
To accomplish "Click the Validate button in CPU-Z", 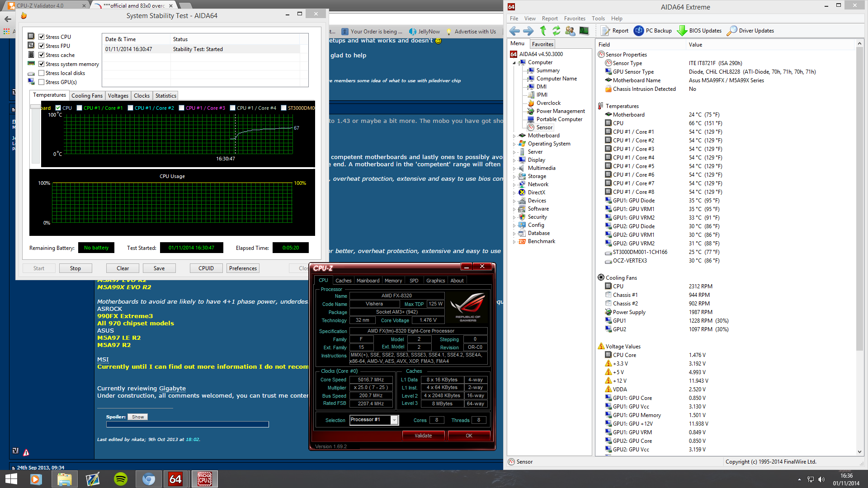I will (423, 436).
